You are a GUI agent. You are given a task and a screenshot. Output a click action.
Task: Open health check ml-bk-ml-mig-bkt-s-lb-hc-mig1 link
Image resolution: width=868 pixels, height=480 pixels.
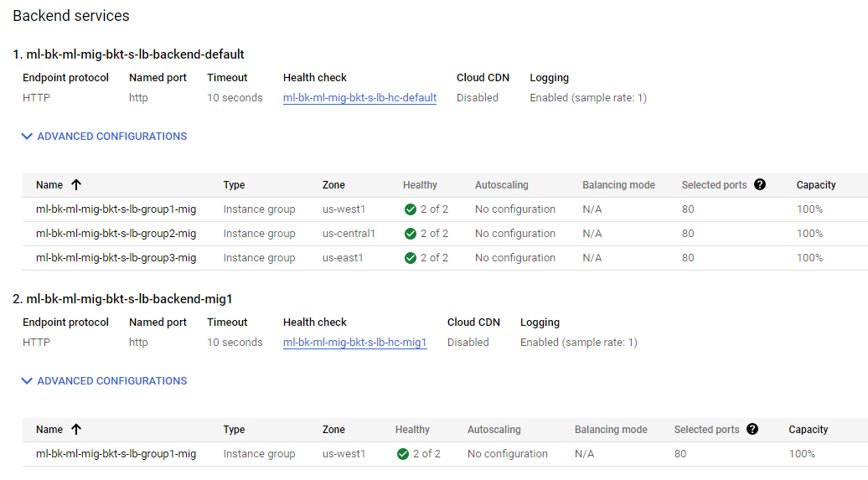click(x=354, y=343)
